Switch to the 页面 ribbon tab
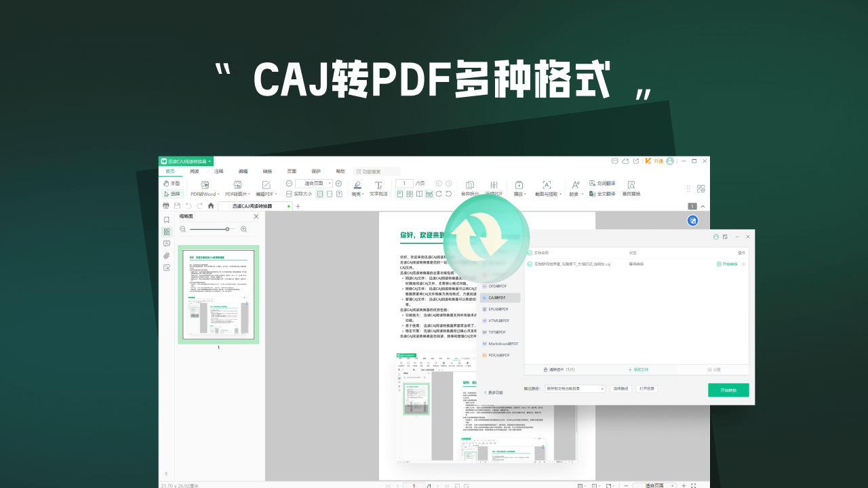The width and height of the screenshot is (868, 488). [x=292, y=171]
